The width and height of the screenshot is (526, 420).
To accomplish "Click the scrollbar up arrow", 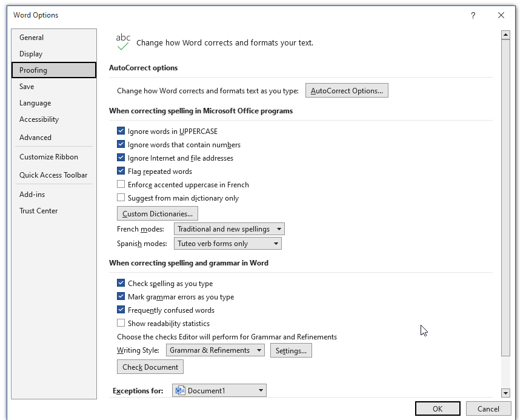I will [505, 35].
